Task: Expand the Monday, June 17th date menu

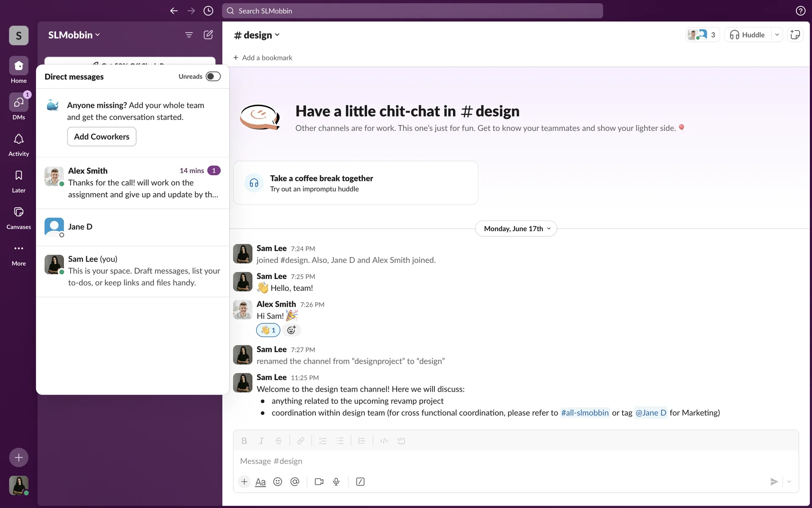Action: 516,229
